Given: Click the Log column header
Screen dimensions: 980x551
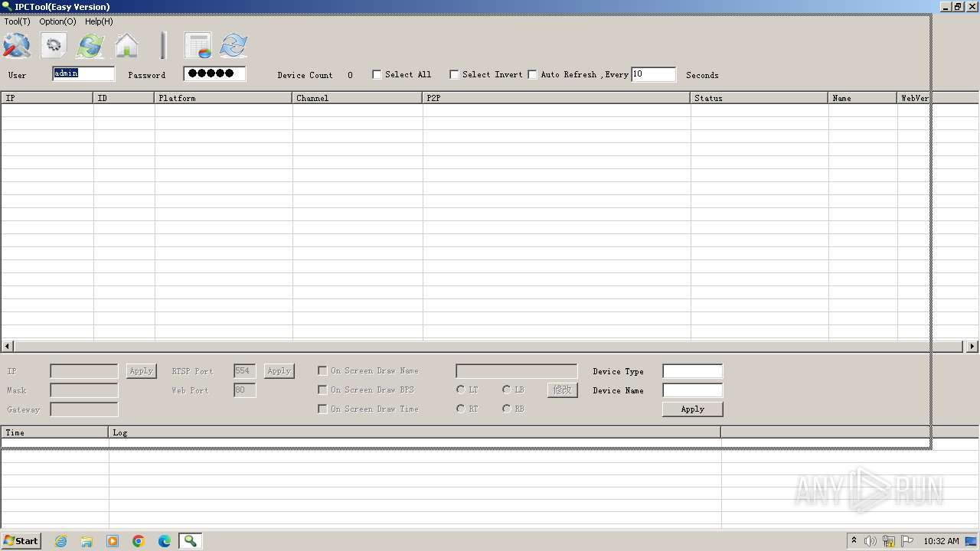Looking at the screenshot, I should 415,432.
